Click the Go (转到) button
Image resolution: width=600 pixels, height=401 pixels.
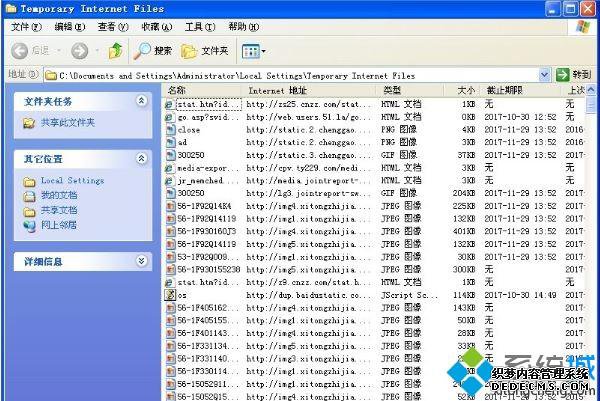[573, 75]
